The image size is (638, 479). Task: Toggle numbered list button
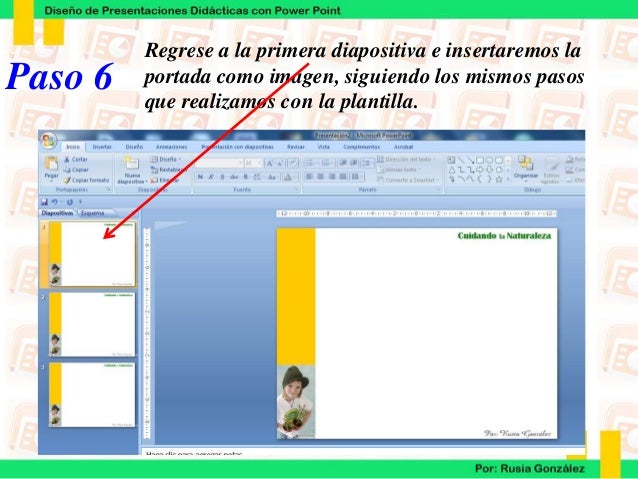coord(326,164)
